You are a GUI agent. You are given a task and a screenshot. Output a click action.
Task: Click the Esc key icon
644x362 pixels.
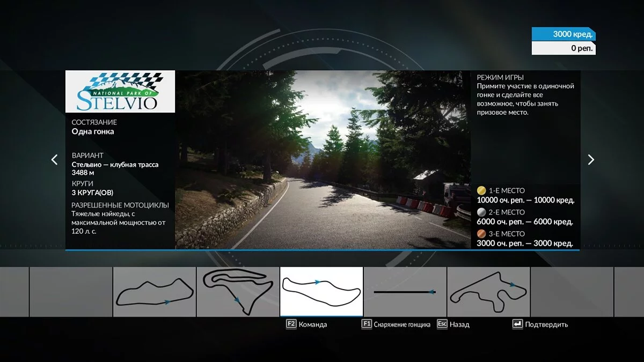pyautogui.click(x=442, y=324)
